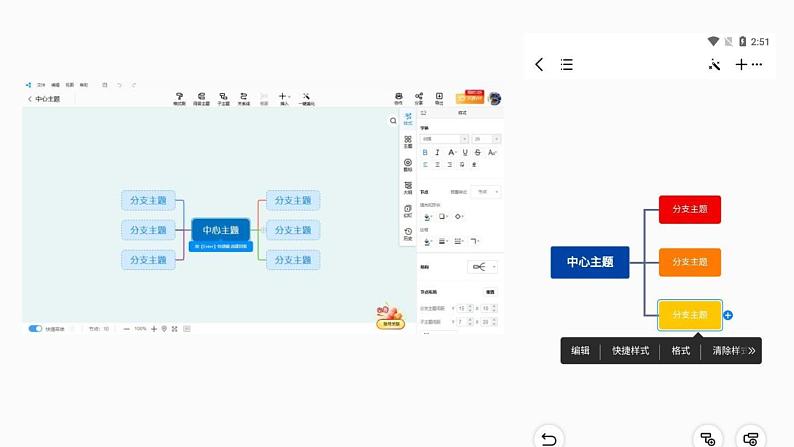This screenshot has height=447, width=794.
Task: Choose 快捷样式 in mobile context menu
Action: (x=630, y=350)
